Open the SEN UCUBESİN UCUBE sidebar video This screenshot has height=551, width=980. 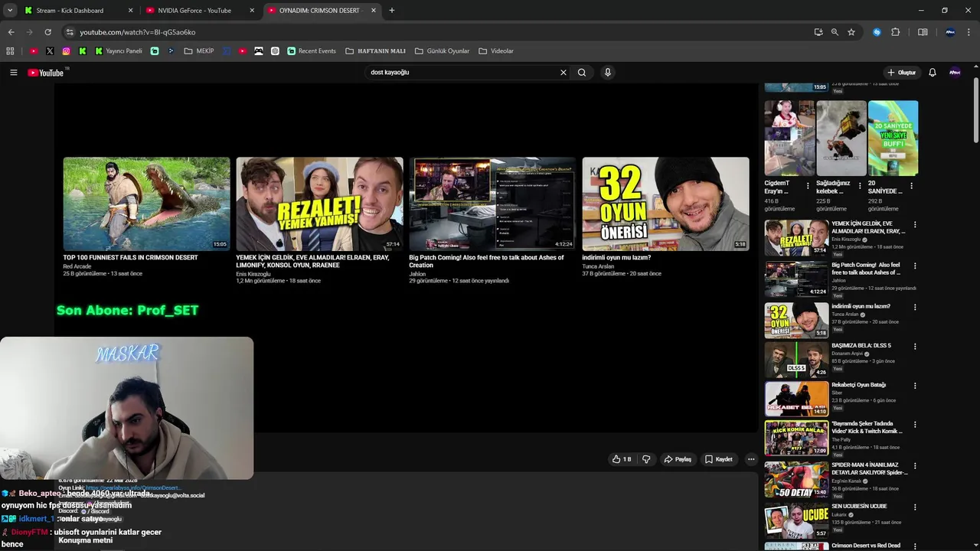click(796, 521)
